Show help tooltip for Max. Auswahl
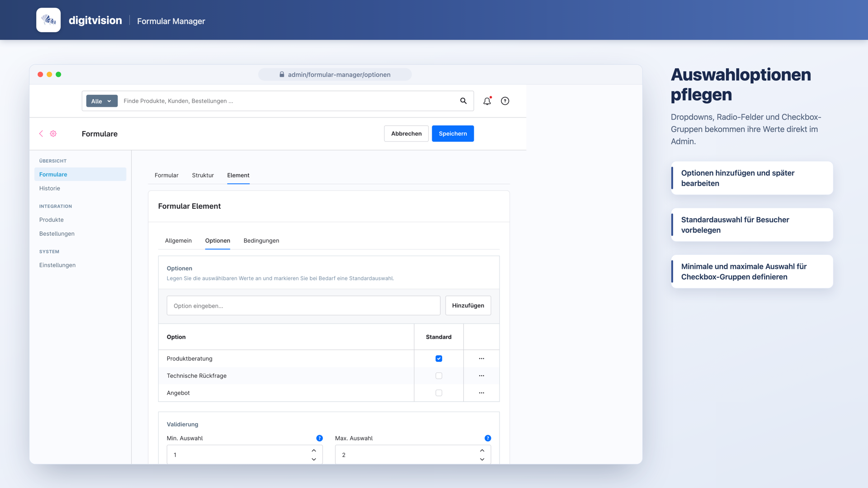The width and height of the screenshot is (868, 488). pos(488,438)
